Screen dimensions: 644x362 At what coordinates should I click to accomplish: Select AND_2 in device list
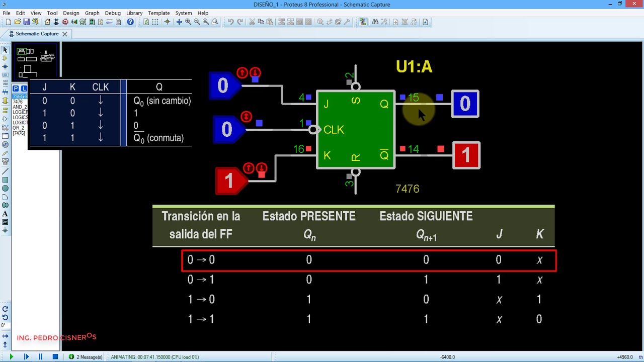click(20, 107)
